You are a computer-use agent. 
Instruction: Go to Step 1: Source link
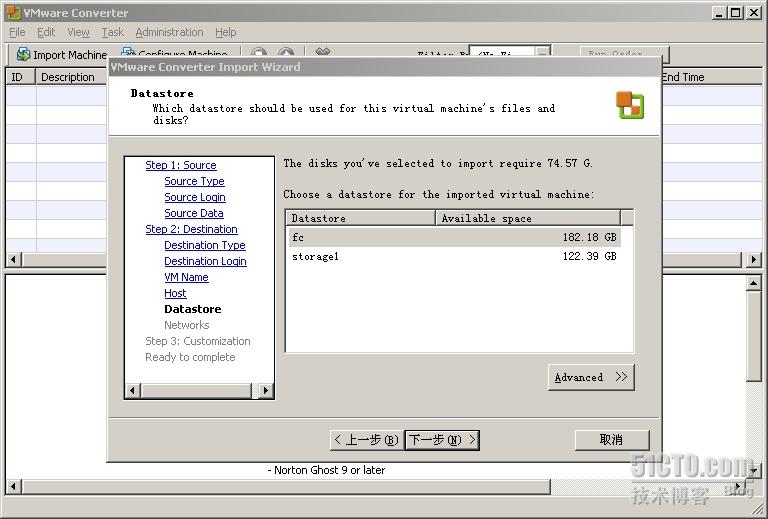tap(181, 165)
